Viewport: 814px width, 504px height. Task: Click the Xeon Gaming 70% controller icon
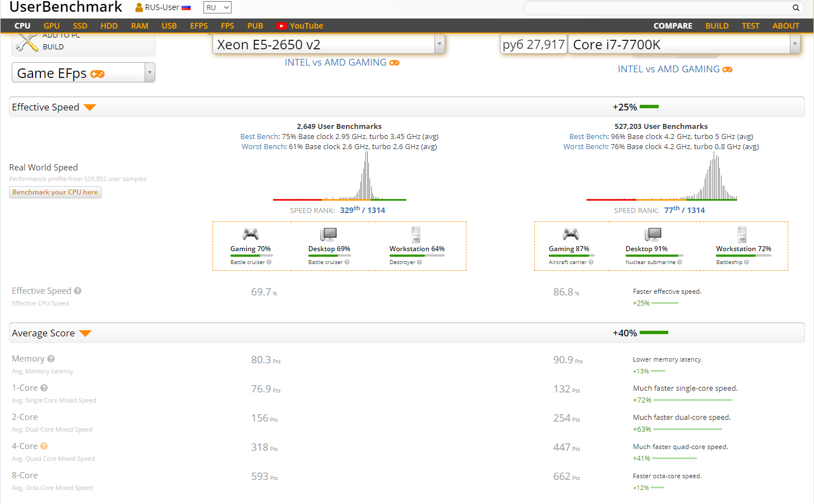(250, 234)
